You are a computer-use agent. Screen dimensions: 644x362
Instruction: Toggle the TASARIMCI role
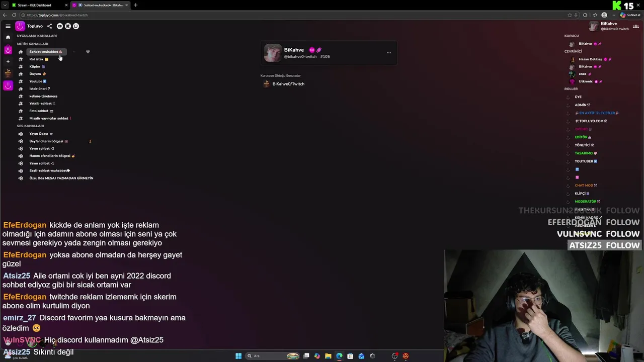pos(586,153)
